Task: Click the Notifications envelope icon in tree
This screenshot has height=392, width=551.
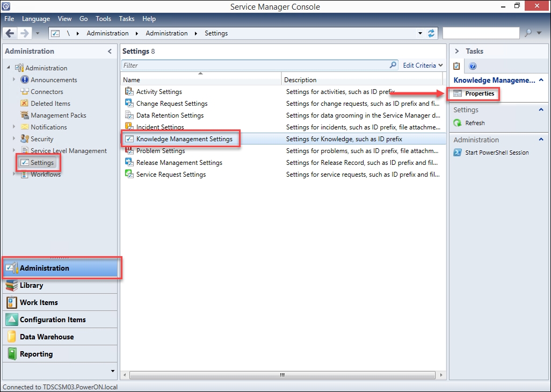Action: pos(24,127)
